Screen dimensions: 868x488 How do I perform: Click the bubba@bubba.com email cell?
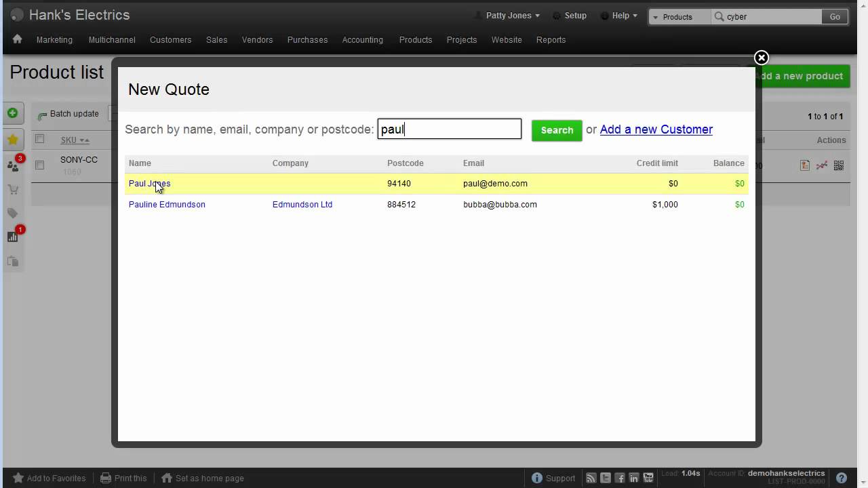[500, 205]
